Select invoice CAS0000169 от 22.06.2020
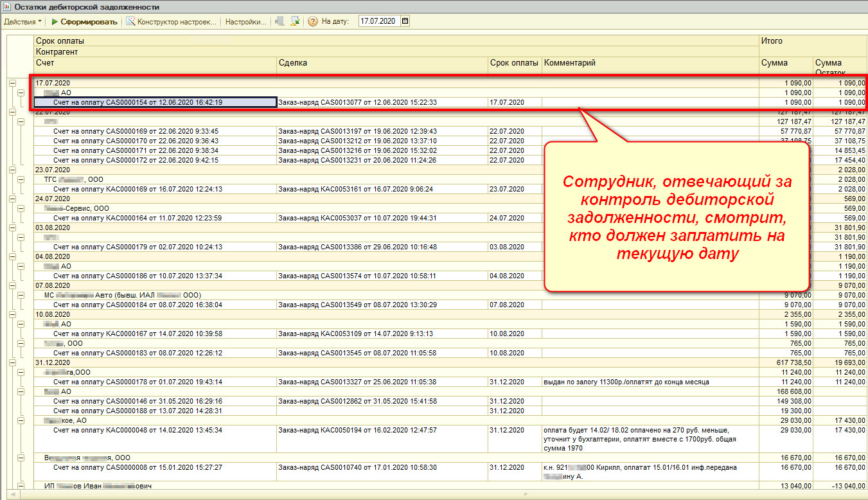The image size is (868, 500). click(x=155, y=131)
